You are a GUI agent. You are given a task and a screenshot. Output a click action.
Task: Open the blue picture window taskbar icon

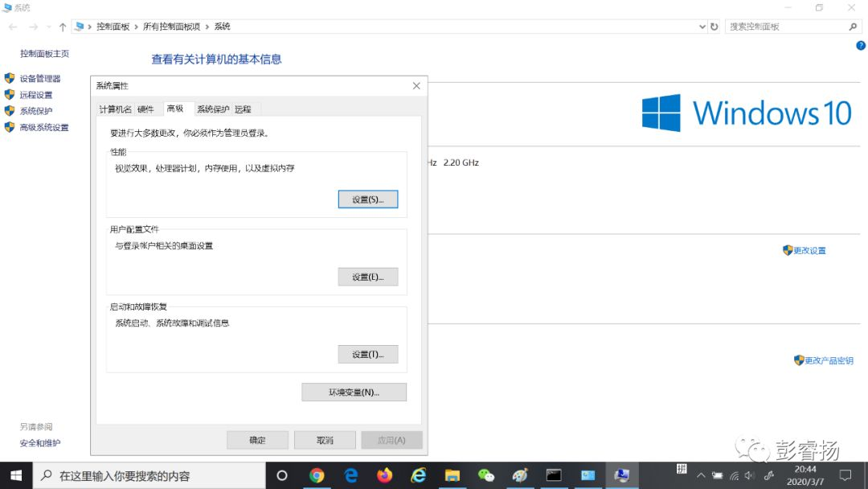(x=588, y=475)
